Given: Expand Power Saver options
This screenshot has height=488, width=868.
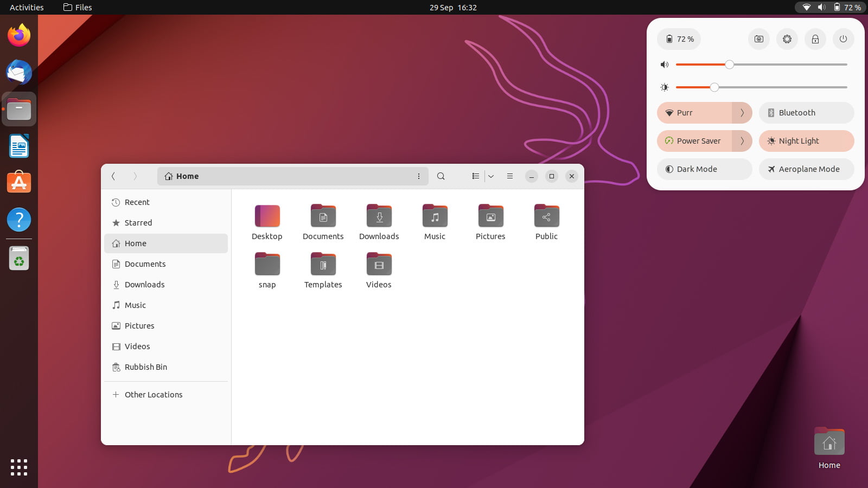Looking at the screenshot, I should (x=743, y=141).
